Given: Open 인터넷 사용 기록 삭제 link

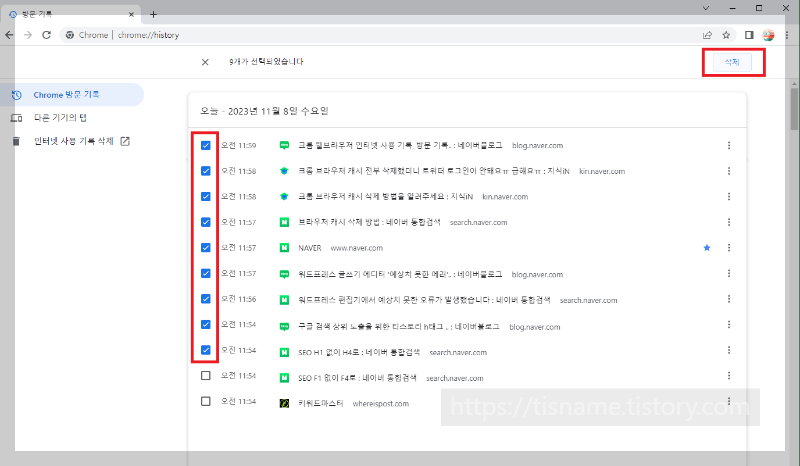Looking at the screenshot, I should [x=73, y=141].
